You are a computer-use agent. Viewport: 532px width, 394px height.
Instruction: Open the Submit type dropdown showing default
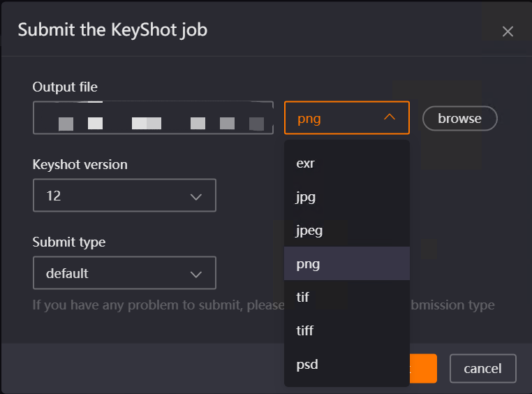point(124,273)
